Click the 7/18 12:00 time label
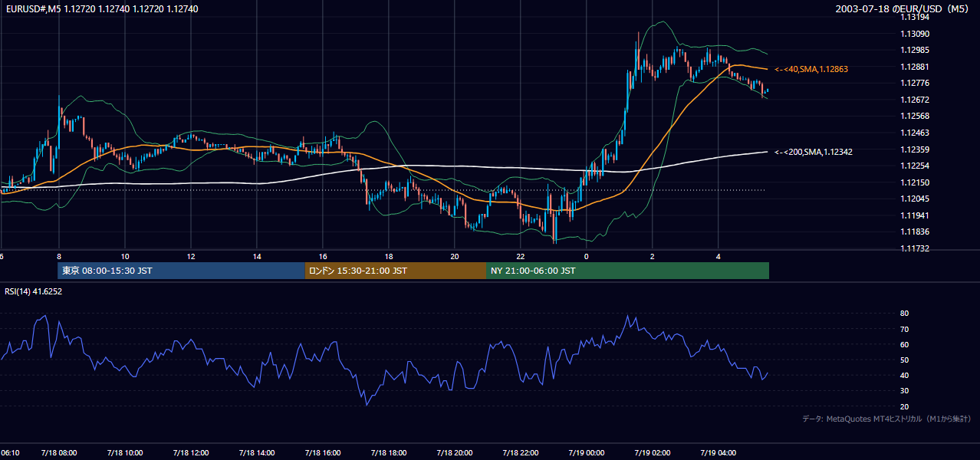980x460 pixels. click(191, 453)
